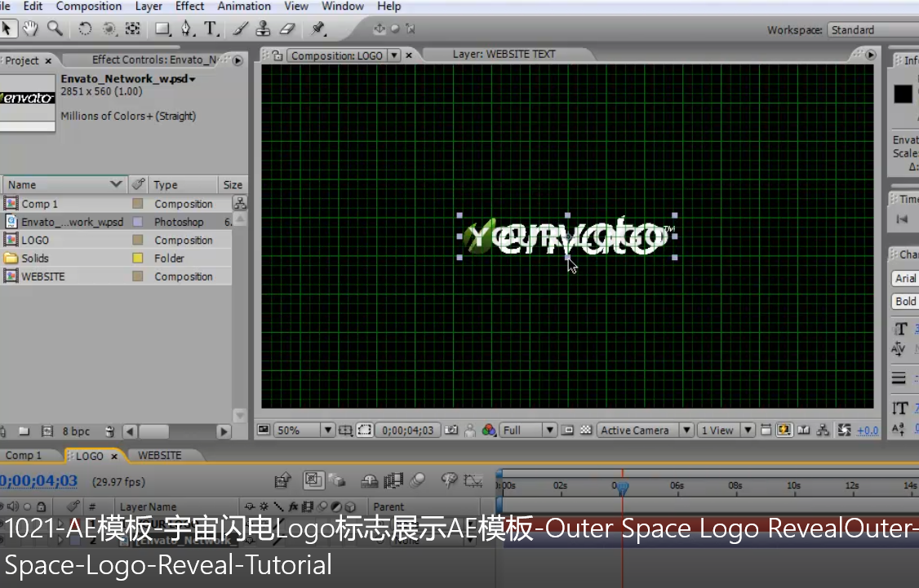Viewport: 919px width, 588px height.
Task: Switch to Layer: WEBSITE TEXT tab
Action: 504,54
